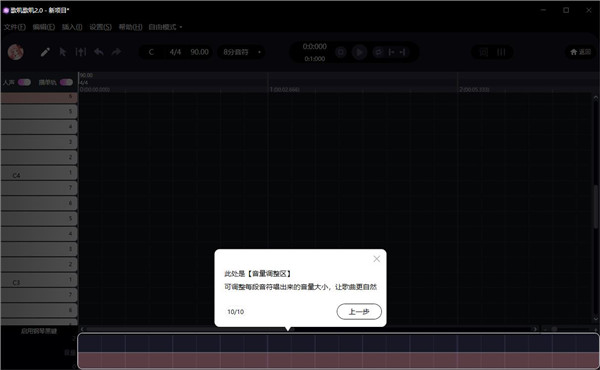Expand the 自由模式 mode dropdown
This screenshot has width=600, height=370.
165,27
